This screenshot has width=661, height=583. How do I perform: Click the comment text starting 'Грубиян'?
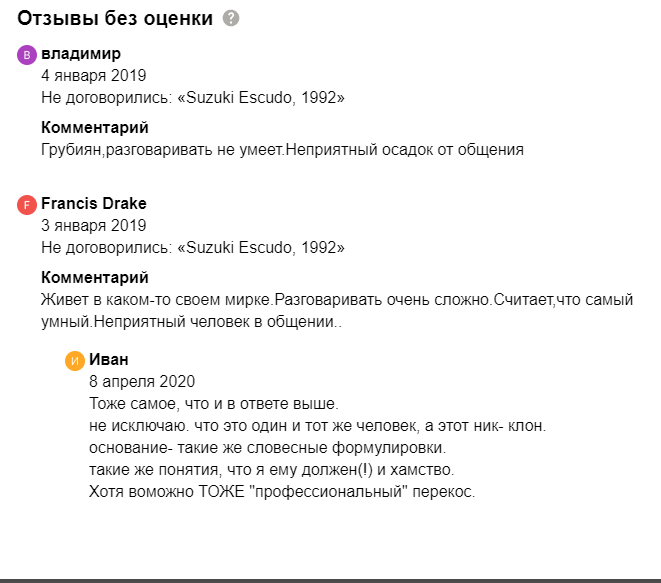[282, 150]
